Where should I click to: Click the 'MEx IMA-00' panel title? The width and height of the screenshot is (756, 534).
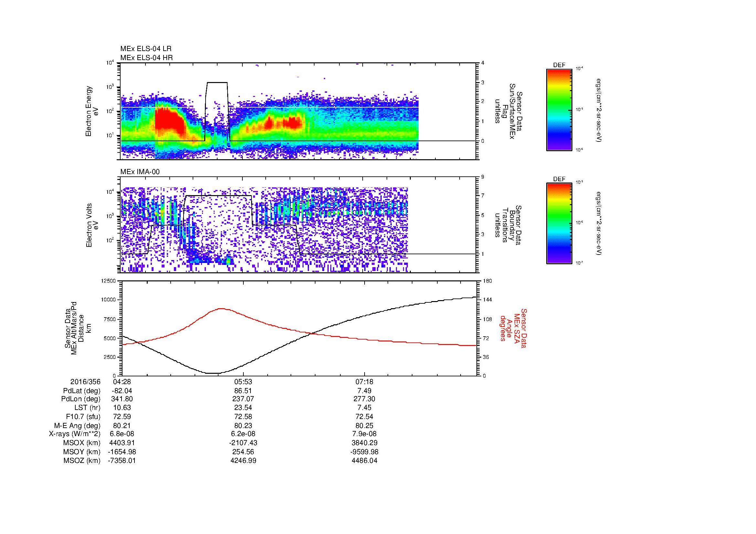tap(140, 172)
